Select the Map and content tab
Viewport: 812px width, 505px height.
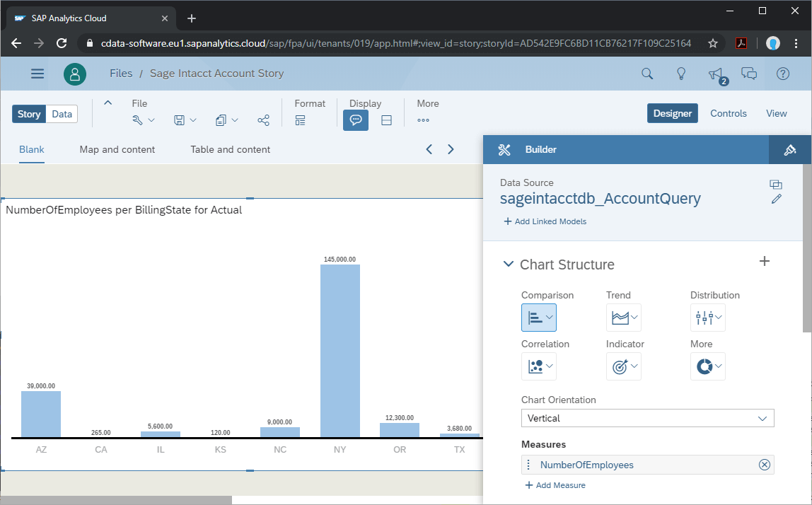click(117, 149)
